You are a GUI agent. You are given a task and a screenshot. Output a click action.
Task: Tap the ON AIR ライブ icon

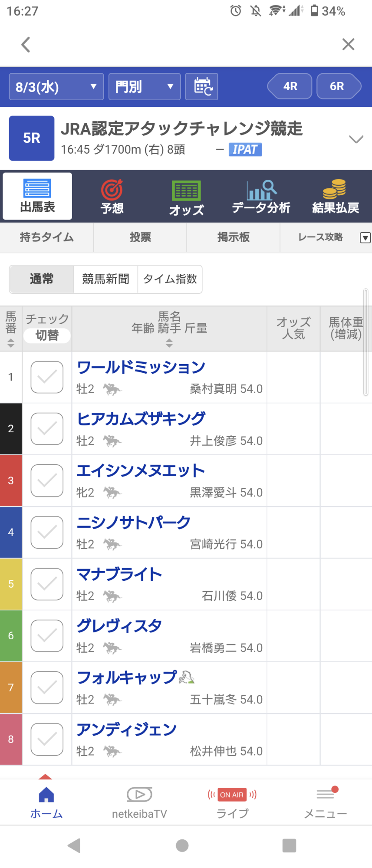[x=232, y=795]
